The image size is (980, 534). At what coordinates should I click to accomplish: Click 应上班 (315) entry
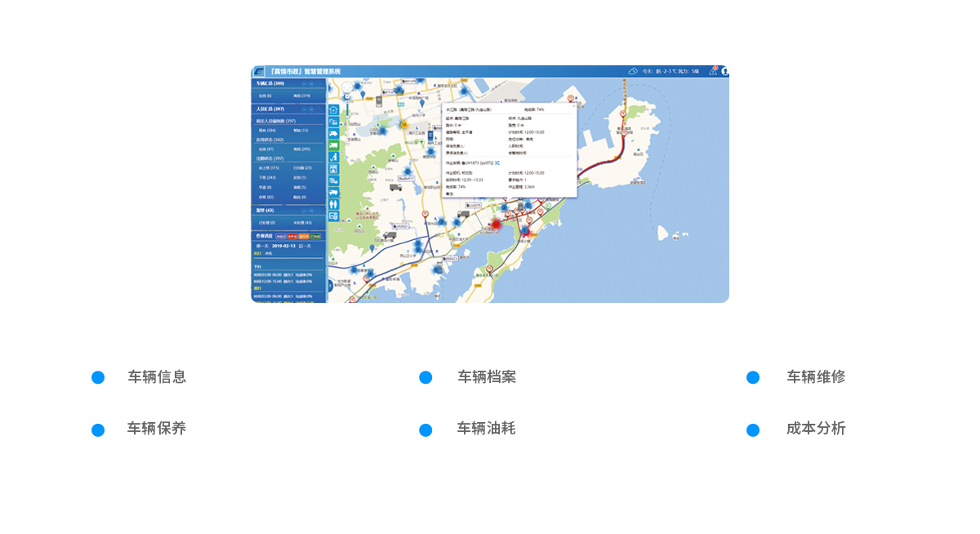coord(269,167)
